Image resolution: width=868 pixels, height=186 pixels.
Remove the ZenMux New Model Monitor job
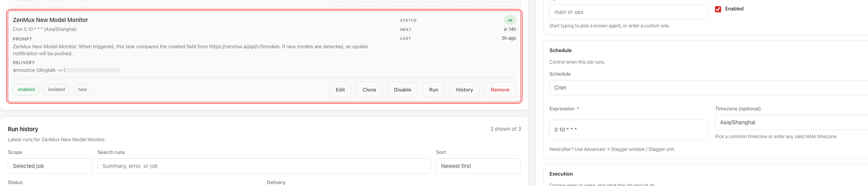pyautogui.click(x=500, y=90)
